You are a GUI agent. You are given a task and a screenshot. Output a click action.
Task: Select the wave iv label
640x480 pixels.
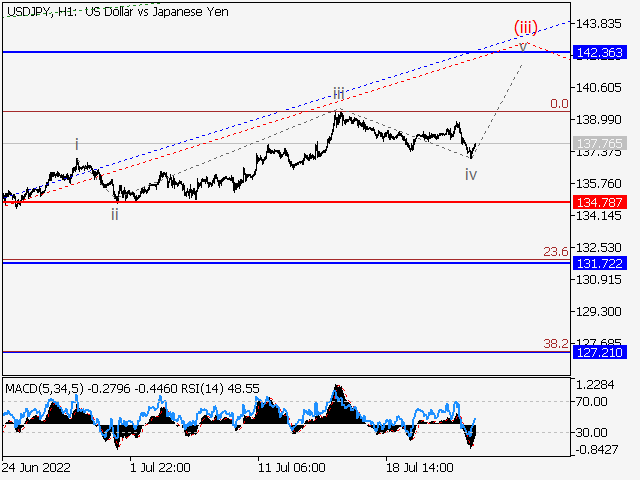(471, 175)
